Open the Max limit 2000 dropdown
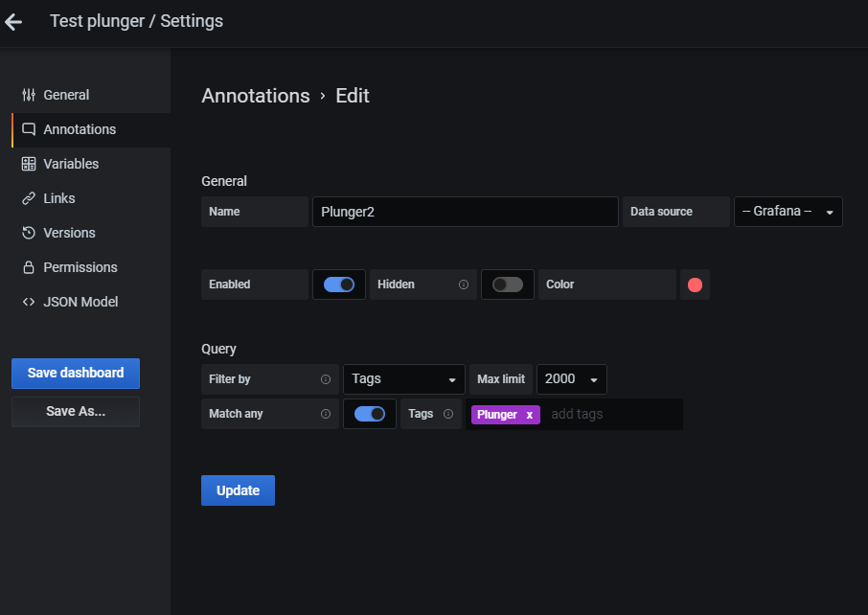 (x=572, y=379)
